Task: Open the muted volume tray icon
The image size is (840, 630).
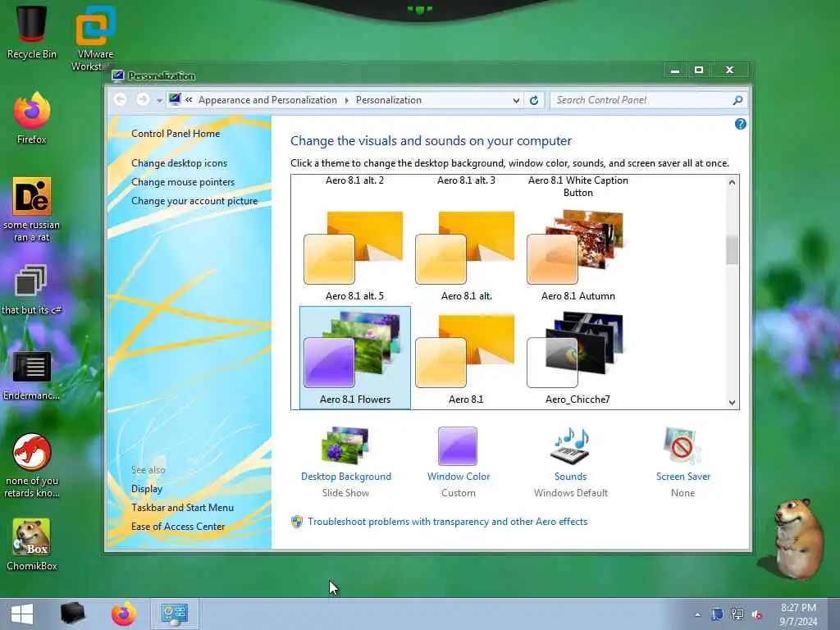Action: (757, 615)
